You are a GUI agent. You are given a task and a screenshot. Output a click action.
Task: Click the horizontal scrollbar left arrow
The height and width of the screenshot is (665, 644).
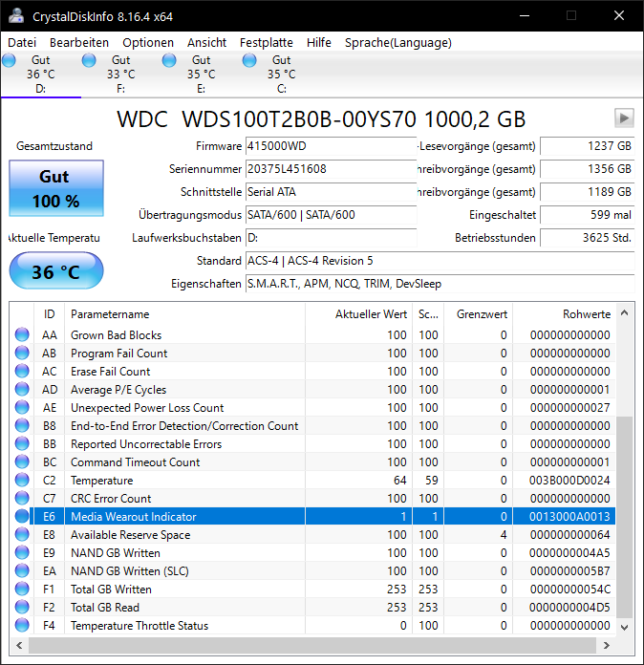[19, 645]
